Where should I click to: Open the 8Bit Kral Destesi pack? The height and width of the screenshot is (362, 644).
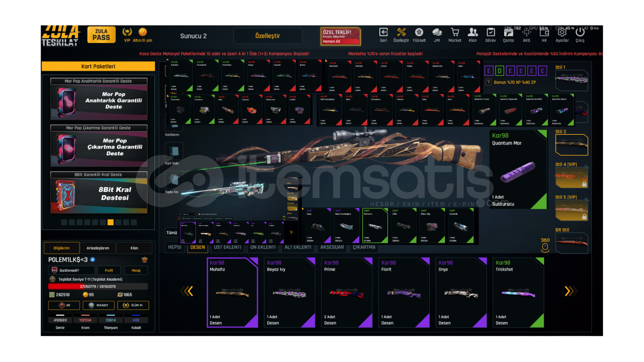(99, 193)
